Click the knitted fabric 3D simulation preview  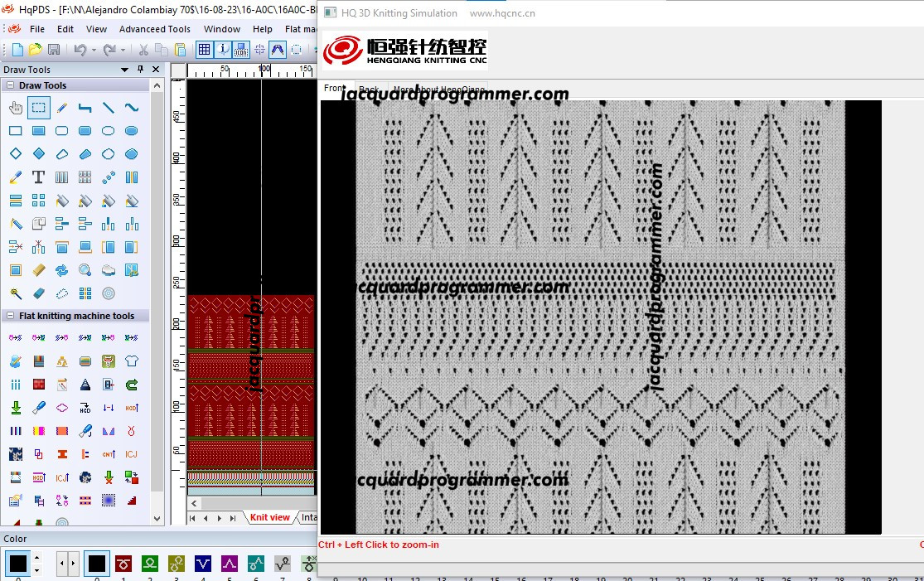point(601,317)
